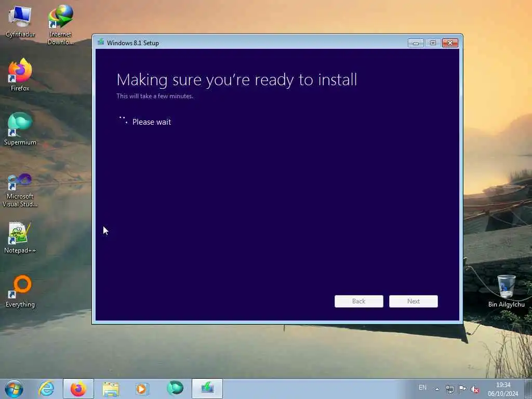Viewport: 532px width, 399px height.
Task: Show hidden tray icons arrow
Action: [x=437, y=389]
